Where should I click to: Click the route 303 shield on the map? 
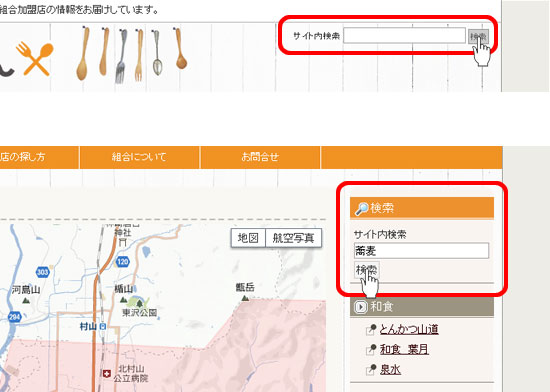(42, 272)
